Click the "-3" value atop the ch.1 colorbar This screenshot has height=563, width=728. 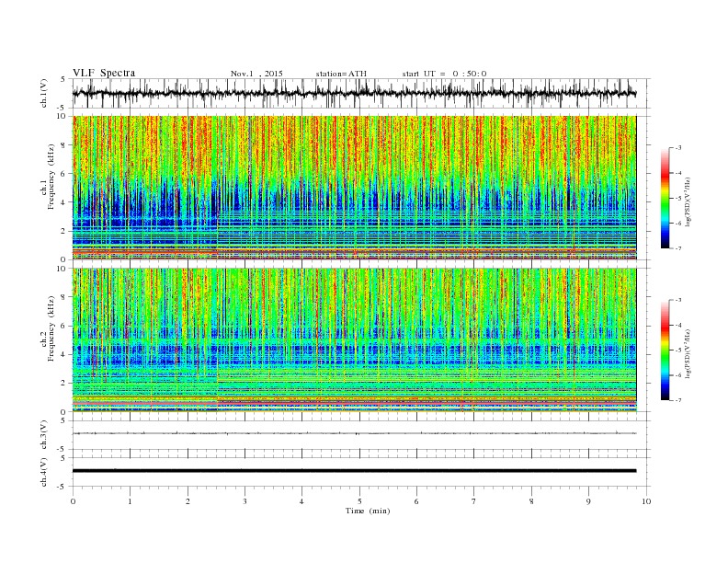677,148
